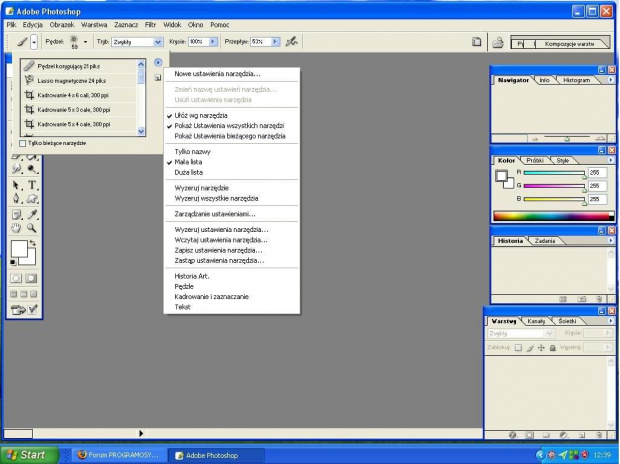The height and width of the screenshot is (464, 620).
Task: Open Krycie opacity slider arrow
Action: [x=213, y=42]
